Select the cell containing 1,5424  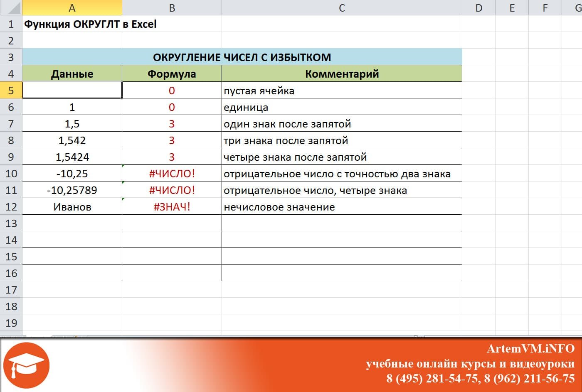[x=72, y=157]
